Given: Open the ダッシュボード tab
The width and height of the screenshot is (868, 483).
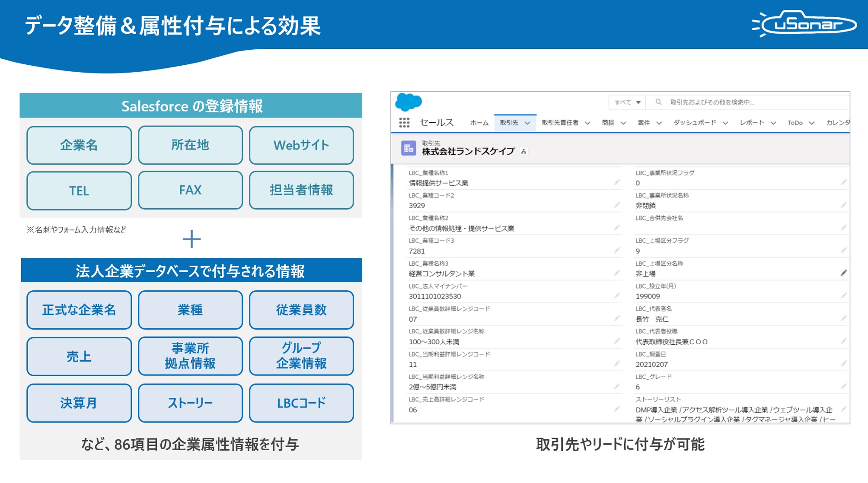Looking at the screenshot, I should point(695,123).
